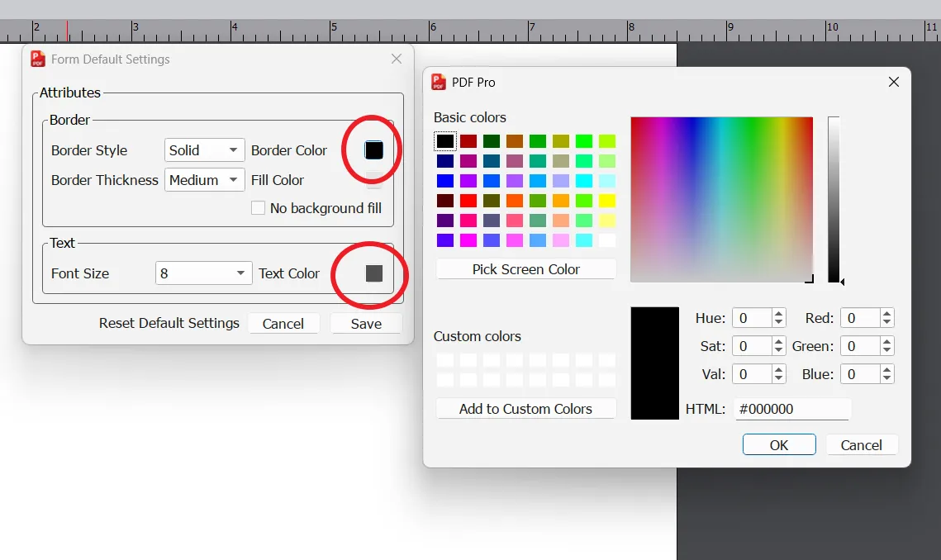Cancel the PDF Pro color dialog

pos(861,444)
